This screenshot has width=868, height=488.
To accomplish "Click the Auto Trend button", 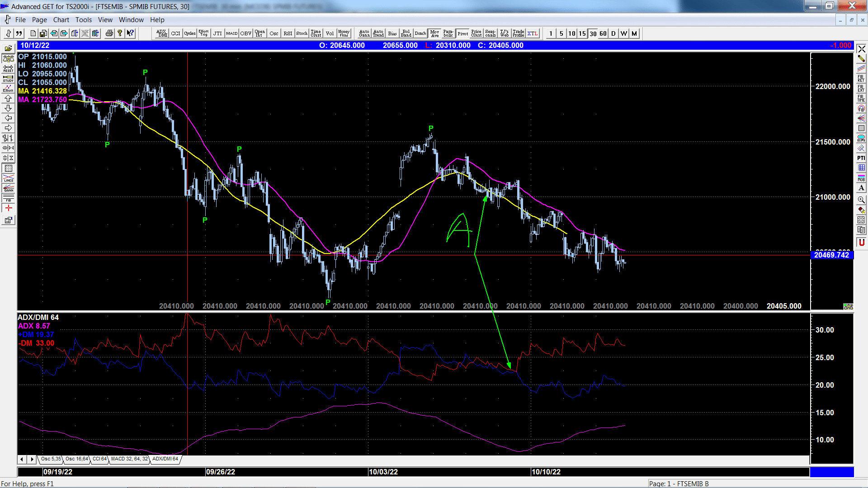I will (x=378, y=33).
